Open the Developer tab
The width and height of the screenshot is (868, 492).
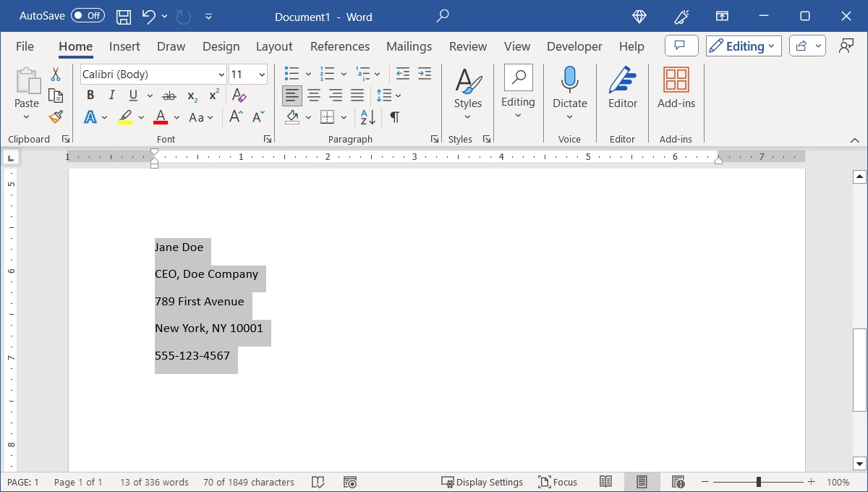[x=574, y=46]
